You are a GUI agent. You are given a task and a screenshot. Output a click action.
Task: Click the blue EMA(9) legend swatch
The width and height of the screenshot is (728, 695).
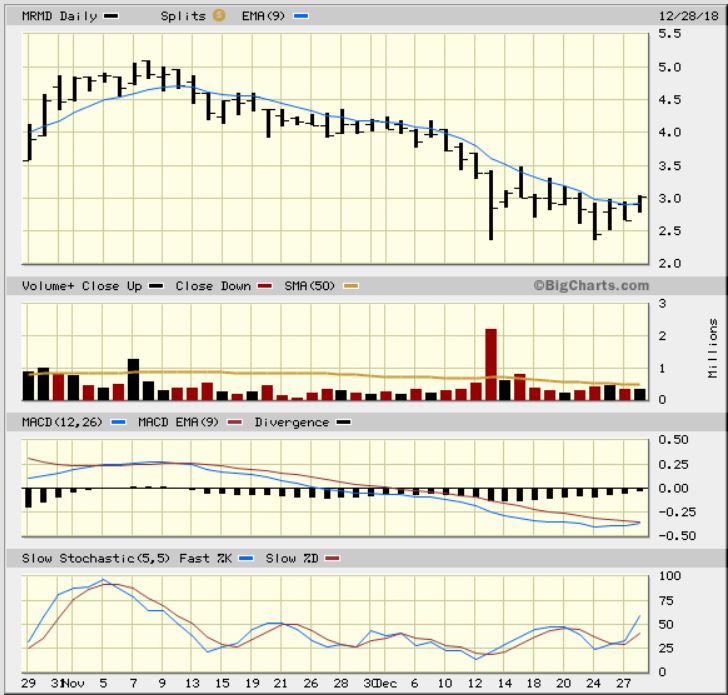tap(301, 16)
